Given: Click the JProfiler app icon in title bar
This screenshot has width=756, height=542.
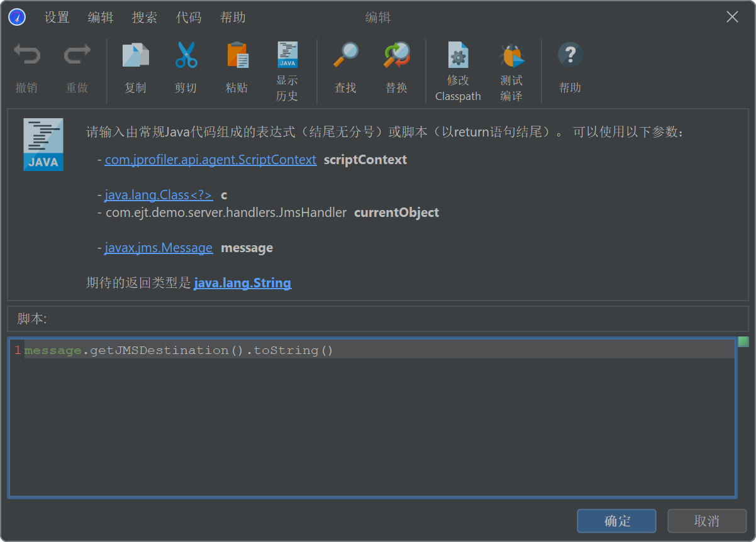Looking at the screenshot, I should pyautogui.click(x=17, y=17).
